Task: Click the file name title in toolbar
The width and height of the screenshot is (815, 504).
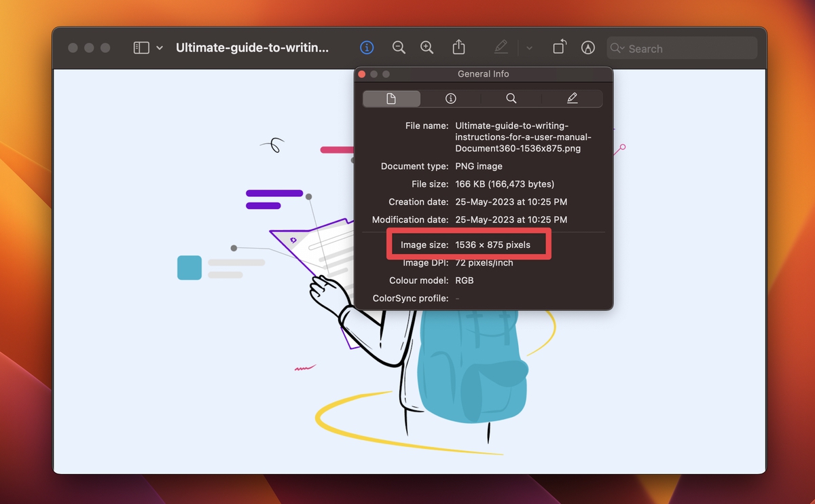Action: coord(252,47)
